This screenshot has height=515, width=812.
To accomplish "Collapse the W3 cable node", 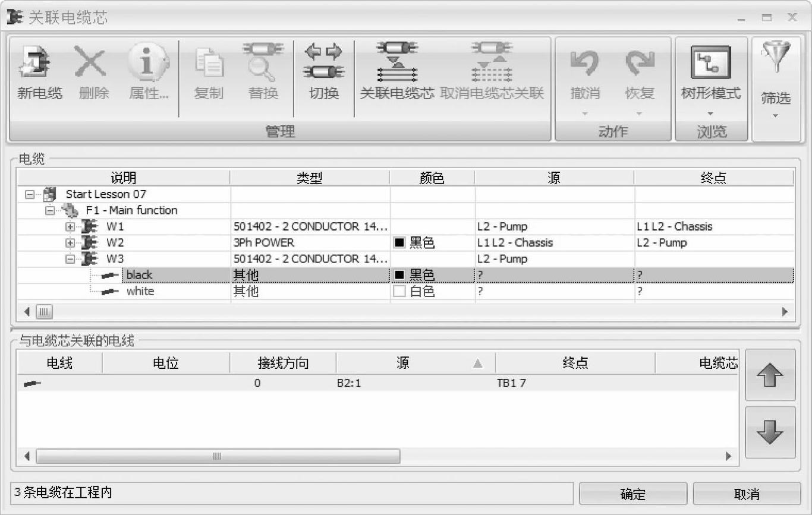I will 70,258.
